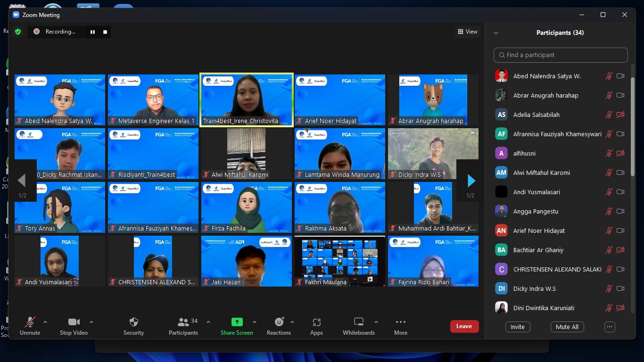Invite new participants
The image size is (644, 362).
(518, 327)
